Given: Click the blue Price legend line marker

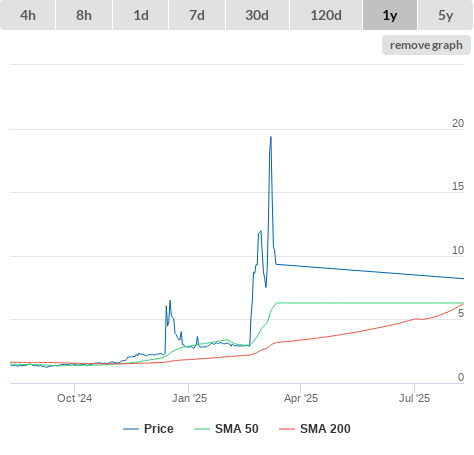Looking at the screenshot, I should click(131, 429).
